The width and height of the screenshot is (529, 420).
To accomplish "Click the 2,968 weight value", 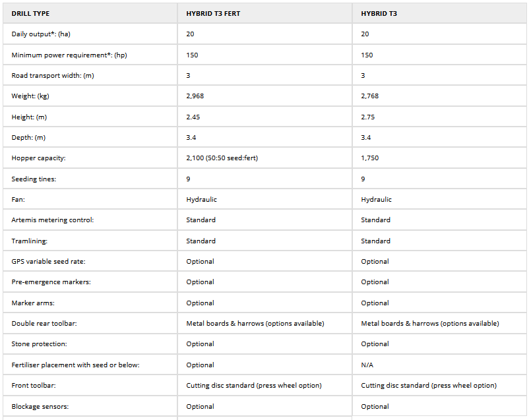I will (x=195, y=96).
